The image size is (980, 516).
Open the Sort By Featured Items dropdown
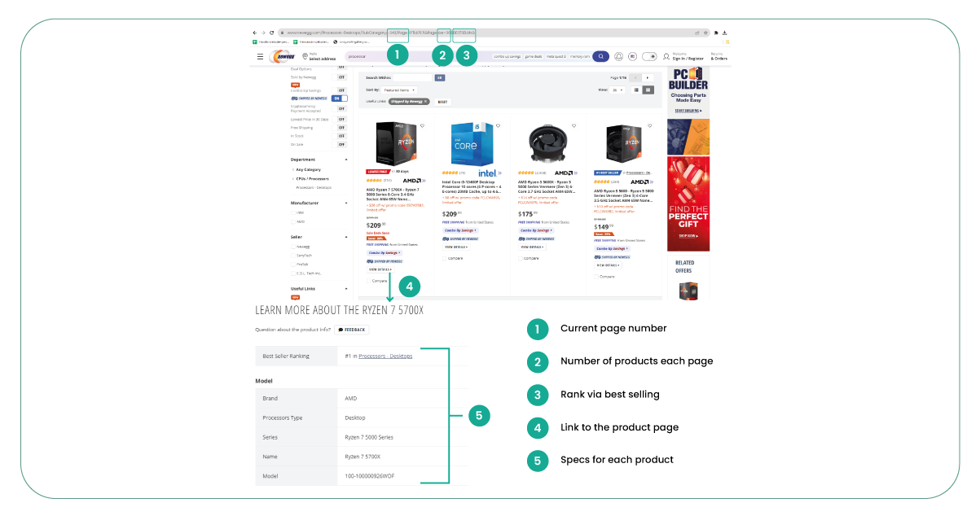[x=399, y=90]
